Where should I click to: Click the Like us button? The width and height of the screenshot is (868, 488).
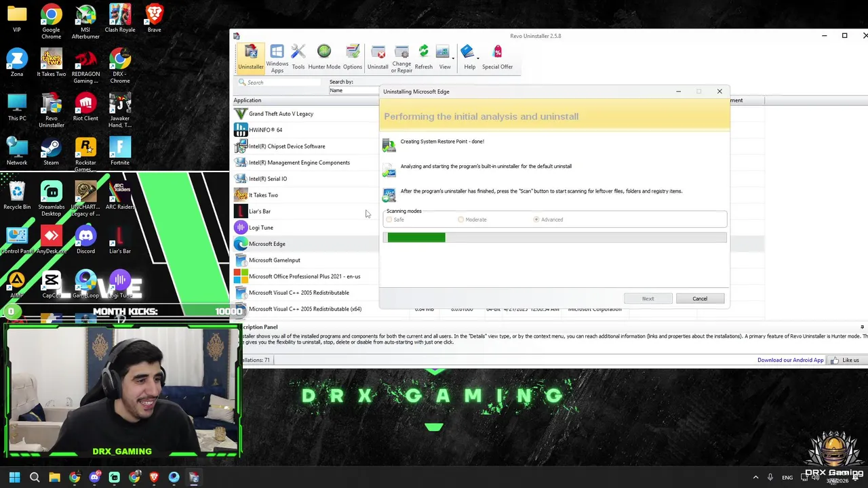[x=845, y=360]
